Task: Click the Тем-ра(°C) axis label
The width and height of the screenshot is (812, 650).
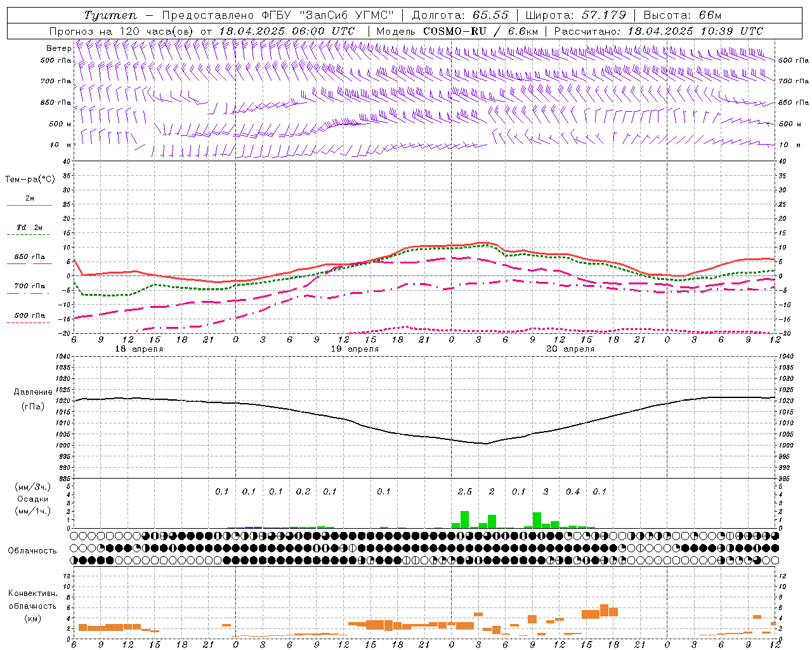Action: pos(30,180)
